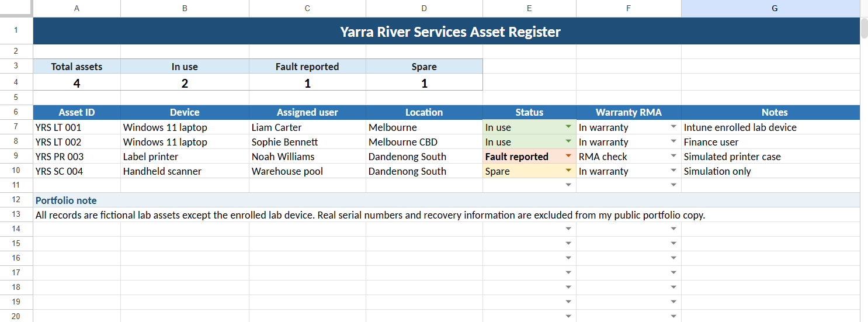Click the Total assets value 4
Screen dimensions: 868x322
point(77,83)
